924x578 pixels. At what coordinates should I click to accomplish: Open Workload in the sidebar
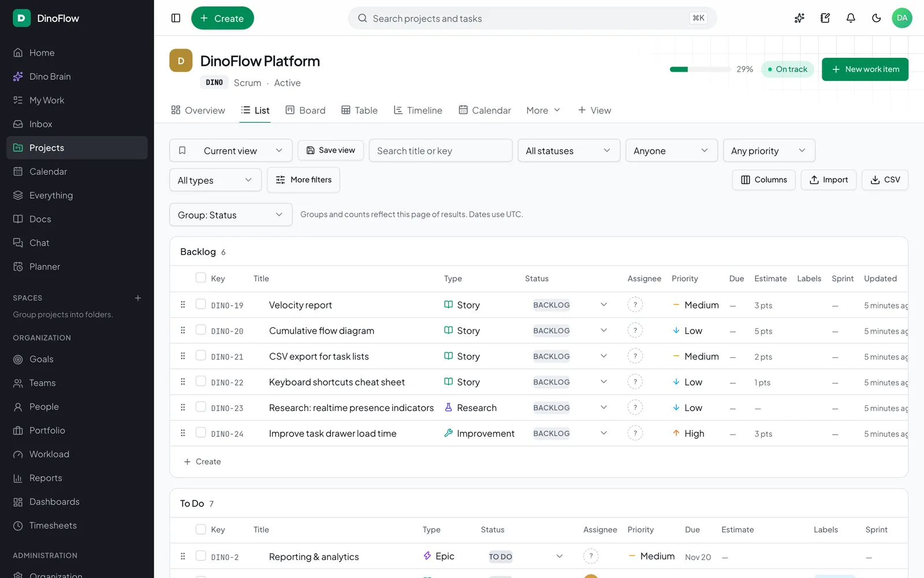tap(77, 454)
